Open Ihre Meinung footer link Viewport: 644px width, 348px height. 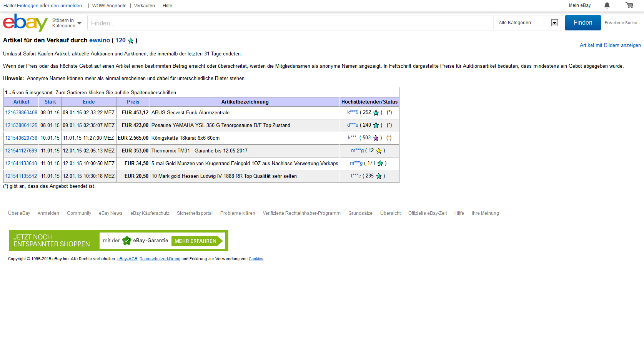[485, 213]
